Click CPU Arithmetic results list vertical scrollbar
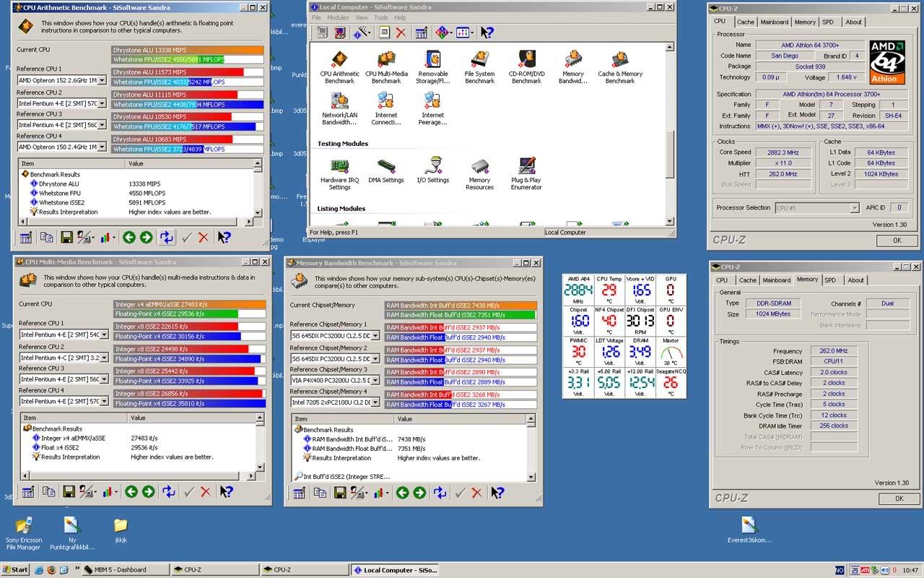924x578 pixels. 258,188
